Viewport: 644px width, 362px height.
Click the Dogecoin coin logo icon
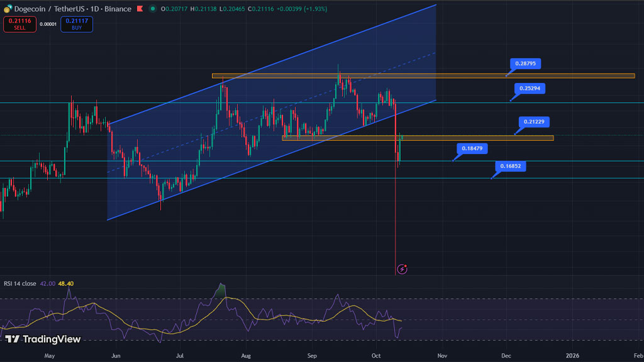(8, 9)
